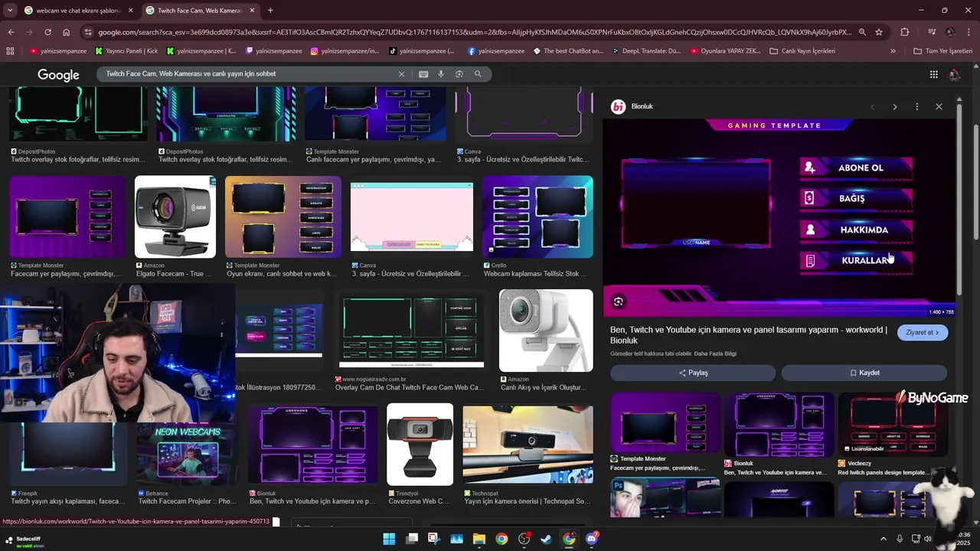Image resolution: width=980 pixels, height=551 pixels.
Task: Expand 'Canlı Yayın İçerikleri' bookmark folder
Action: coord(802,51)
